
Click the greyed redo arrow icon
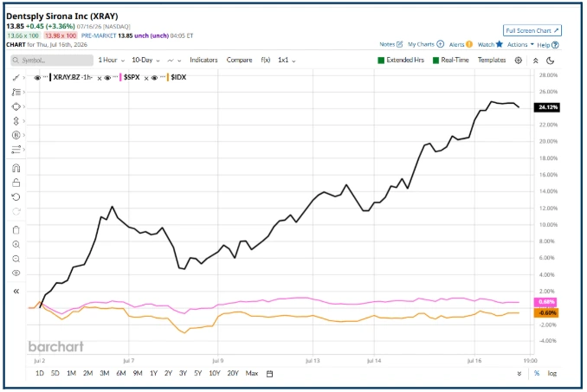point(16,211)
